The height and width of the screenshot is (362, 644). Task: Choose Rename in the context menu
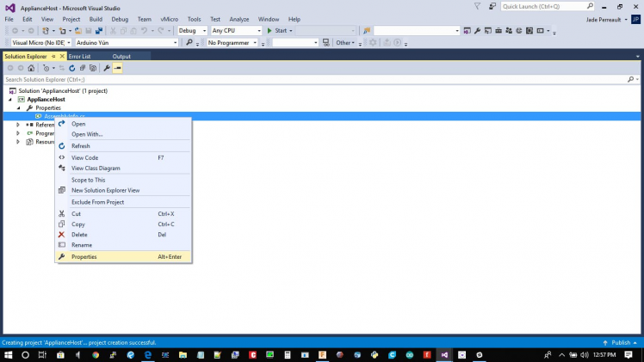(x=123, y=245)
